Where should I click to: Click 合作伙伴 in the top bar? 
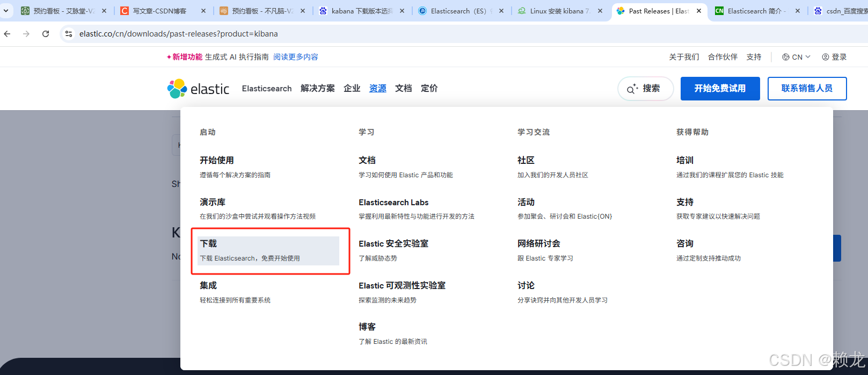pos(723,57)
